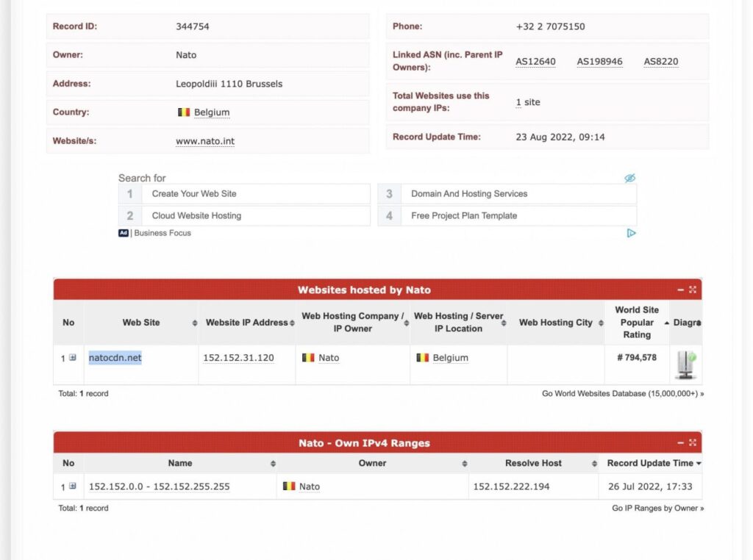This screenshot has height=560, width=753.
Task: Maximize the Nato - Own IPv4 Ranges panel
Action: pyautogui.click(x=693, y=442)
